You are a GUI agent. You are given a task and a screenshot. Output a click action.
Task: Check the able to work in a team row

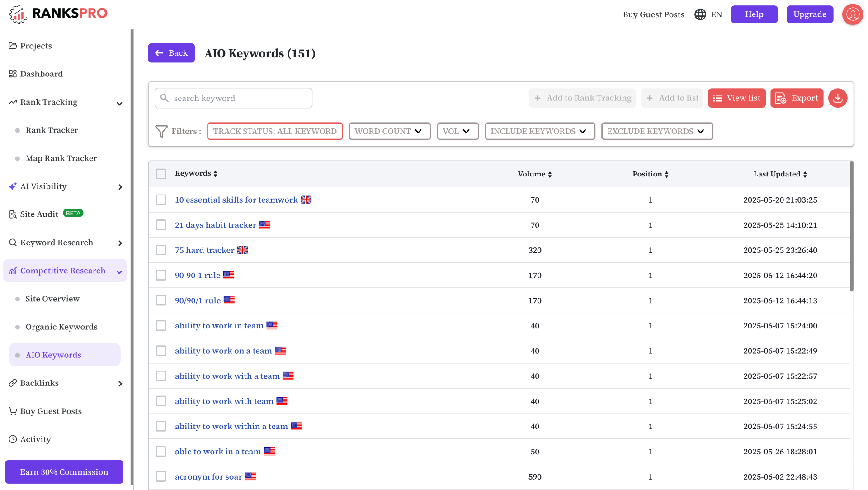pos(161,452)
